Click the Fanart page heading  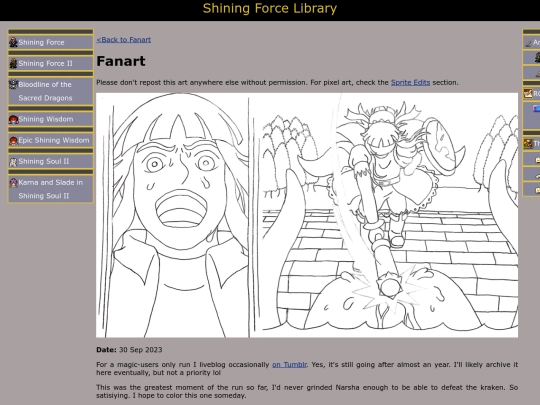[121, 61]
